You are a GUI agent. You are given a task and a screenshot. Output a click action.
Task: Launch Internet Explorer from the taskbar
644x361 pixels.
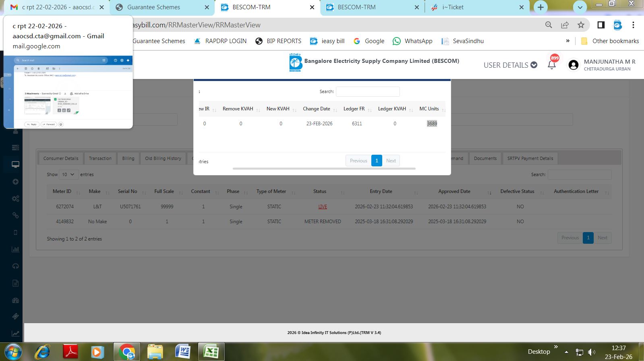(42, 352)
